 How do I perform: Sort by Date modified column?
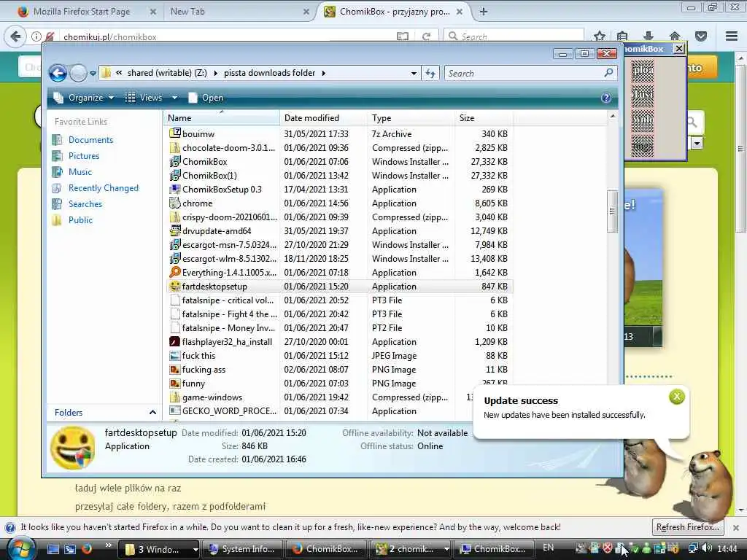[323, 118]
